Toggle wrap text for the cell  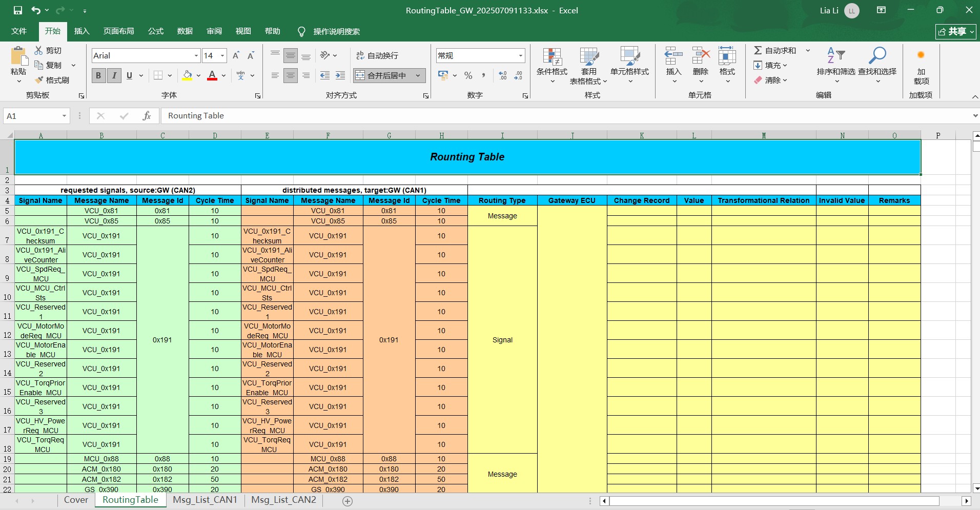click(x=377, y=55)
